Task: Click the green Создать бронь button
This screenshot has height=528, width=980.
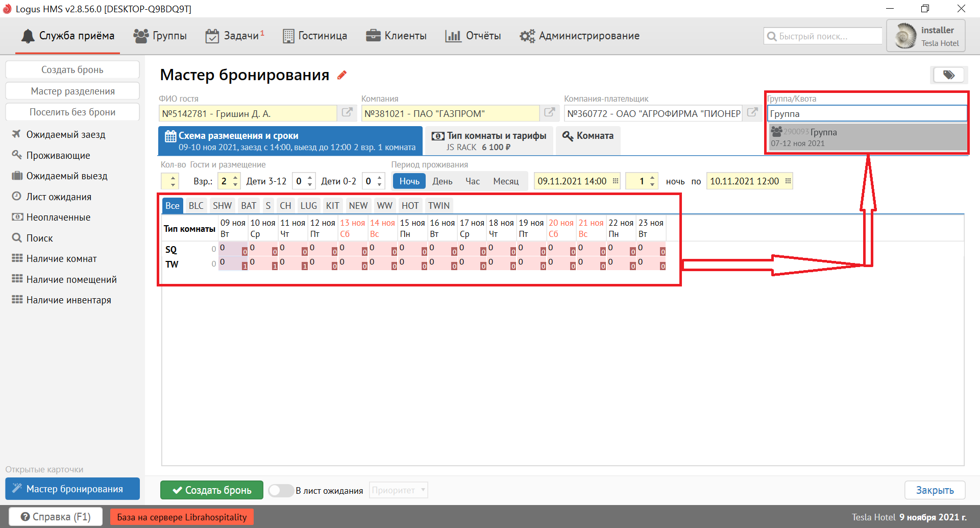Action: pos(212,490)
